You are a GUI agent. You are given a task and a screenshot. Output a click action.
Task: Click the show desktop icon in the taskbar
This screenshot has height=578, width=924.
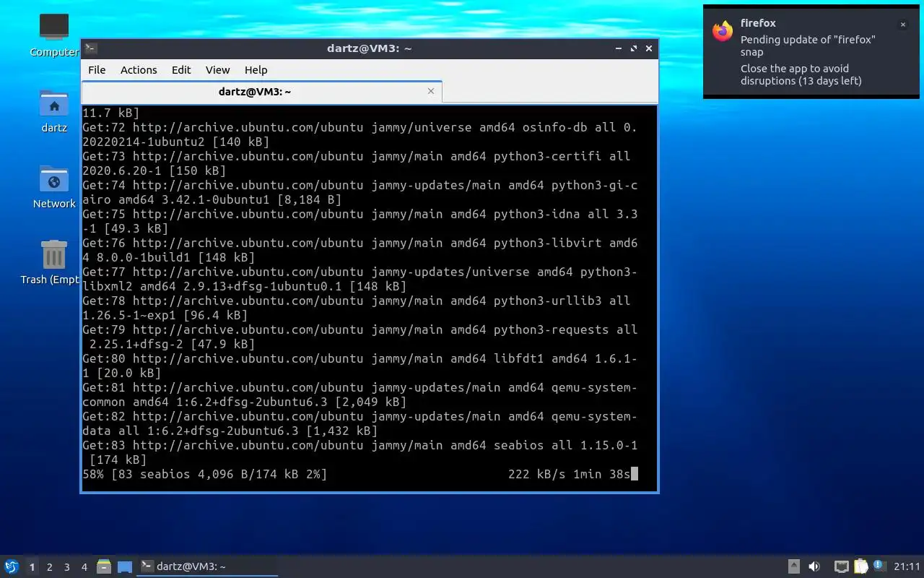point(125,566)
